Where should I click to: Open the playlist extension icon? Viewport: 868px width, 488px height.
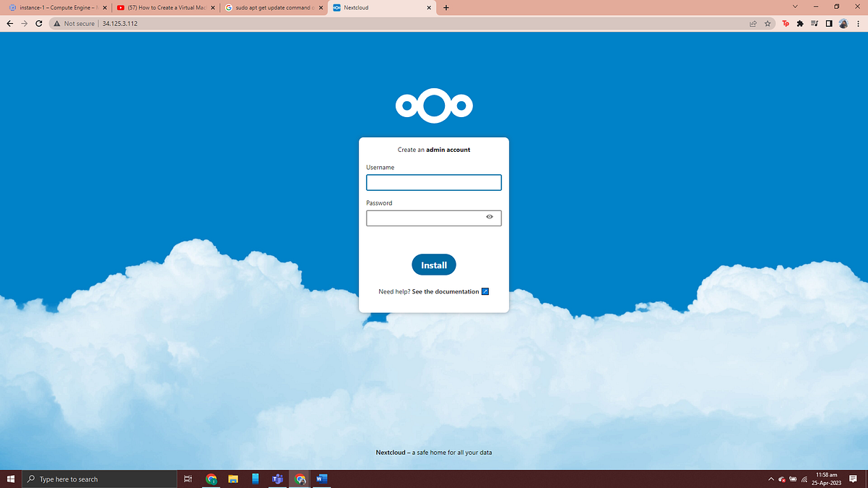coord(814,22)
